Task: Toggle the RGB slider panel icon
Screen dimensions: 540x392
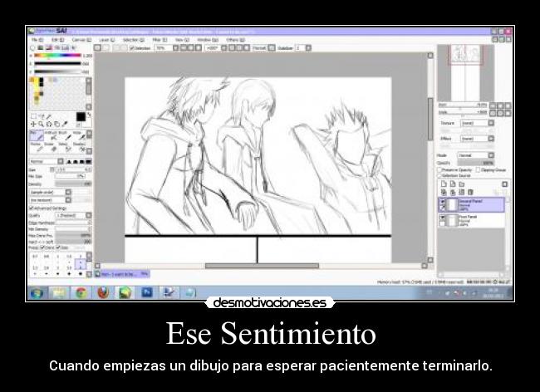Action: pos(41,48)
